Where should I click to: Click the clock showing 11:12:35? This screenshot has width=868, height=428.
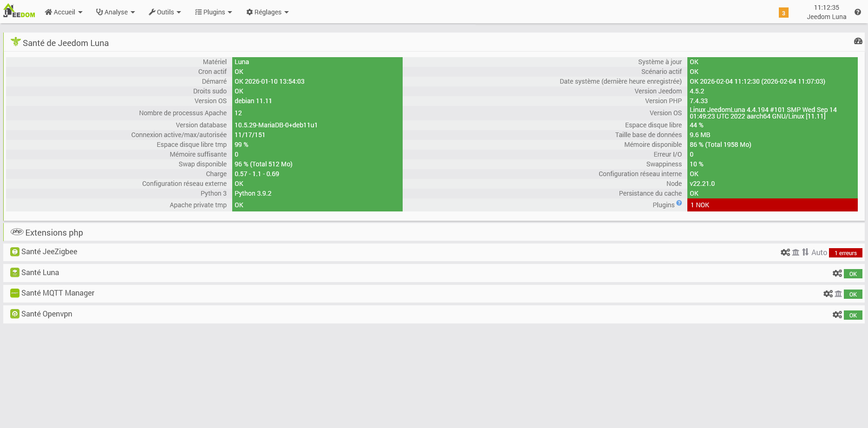pyautogui.click(x=827, y=7)
